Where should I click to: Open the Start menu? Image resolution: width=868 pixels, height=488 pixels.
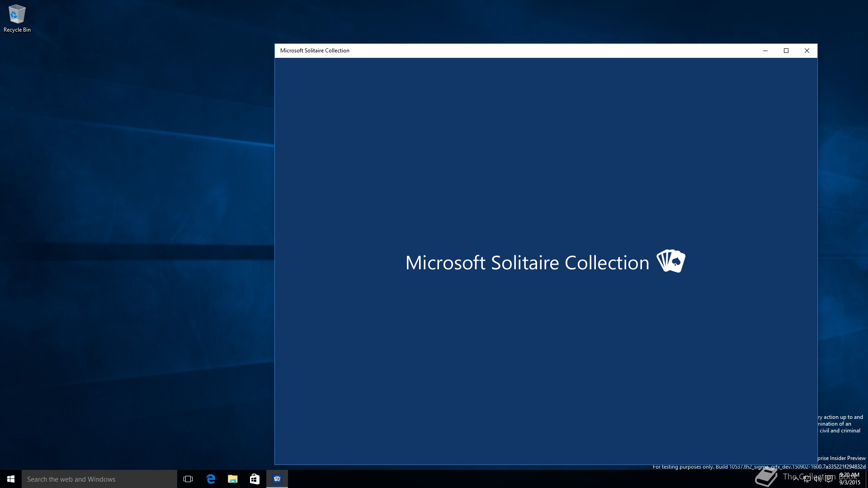tap(11, 479)
